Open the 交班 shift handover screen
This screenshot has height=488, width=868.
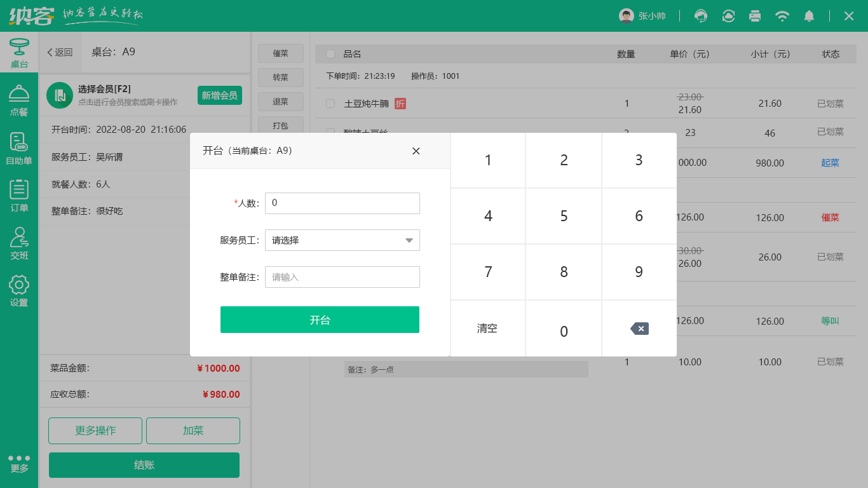click(19, 244)
